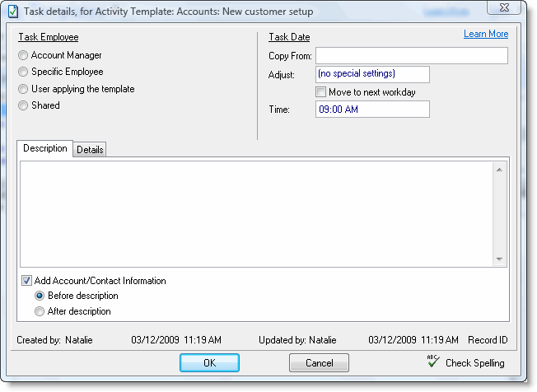Switch to the Details tab
The width and height of the screenshot is (537, 392).
coord(91,150)
